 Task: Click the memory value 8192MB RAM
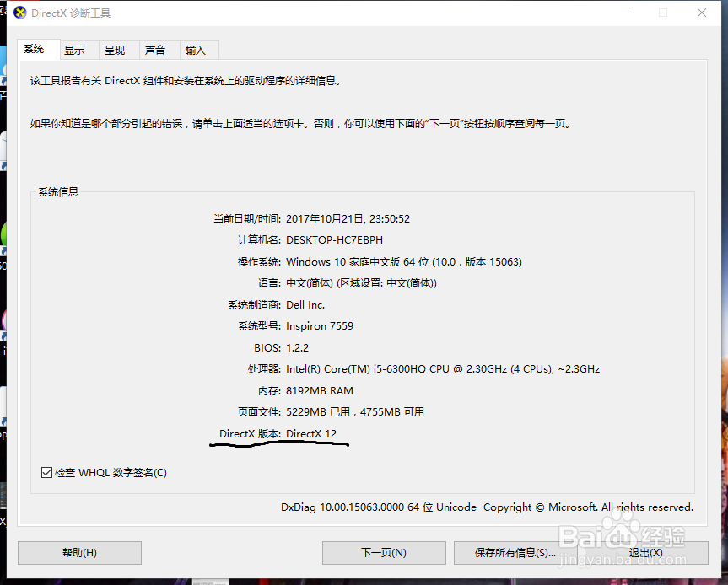click(x=320, y=390)
